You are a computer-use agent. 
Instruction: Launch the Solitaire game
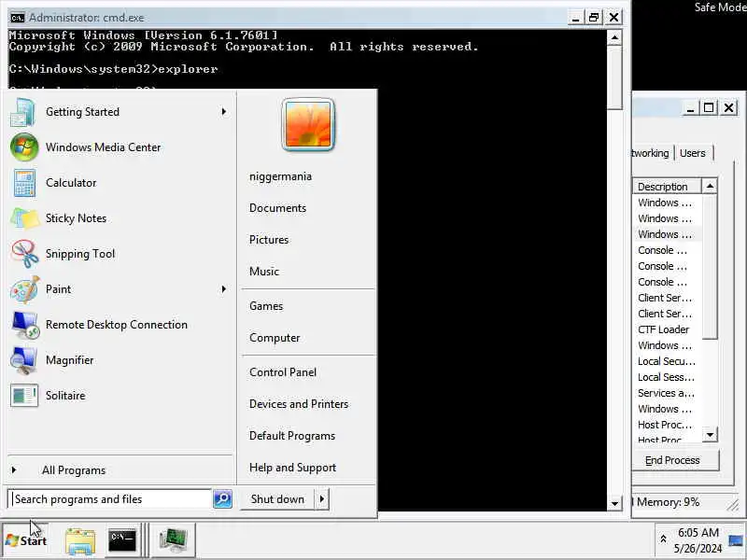[120, 396]
